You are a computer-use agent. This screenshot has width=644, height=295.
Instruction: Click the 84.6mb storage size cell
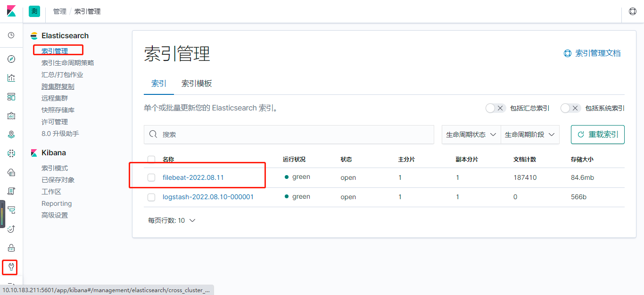[x=582, y=177]
